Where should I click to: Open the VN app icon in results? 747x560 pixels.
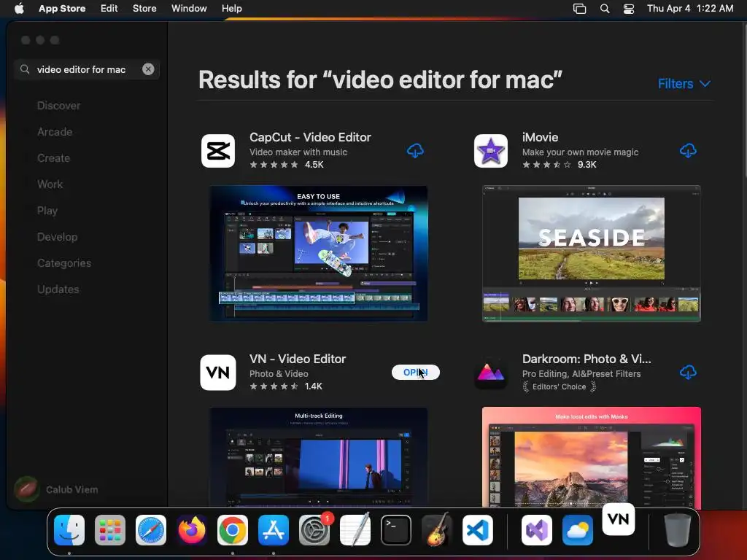[x=218, y=373]
